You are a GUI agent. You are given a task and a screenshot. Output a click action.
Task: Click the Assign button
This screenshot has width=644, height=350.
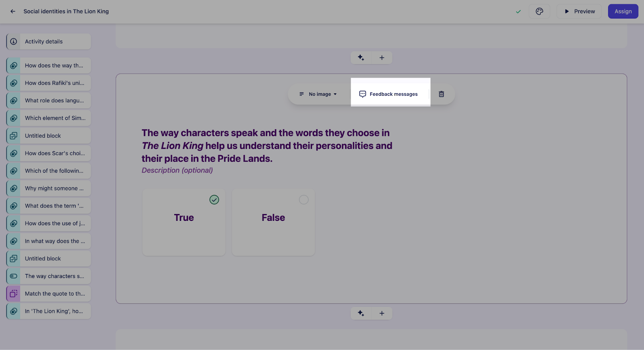pyautogui.click(x=623, y=11)
